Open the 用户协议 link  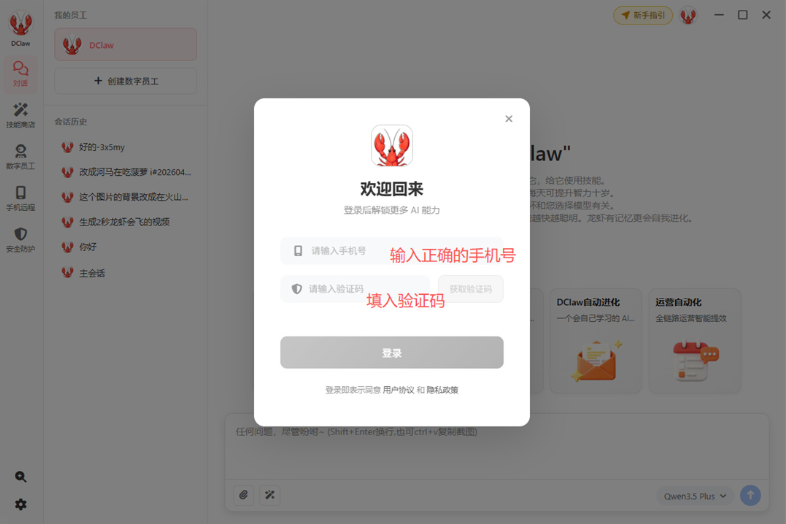(x=399, y=390)
